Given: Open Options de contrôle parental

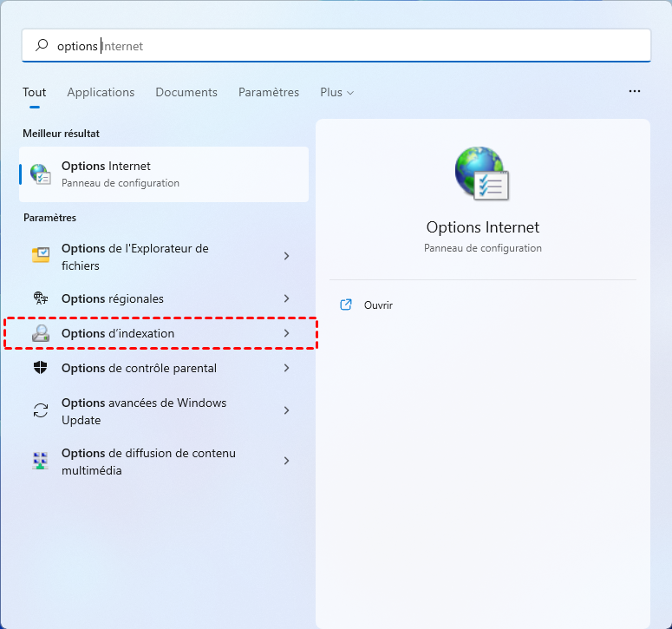Looking at the screenshot, I should (164, 368).
